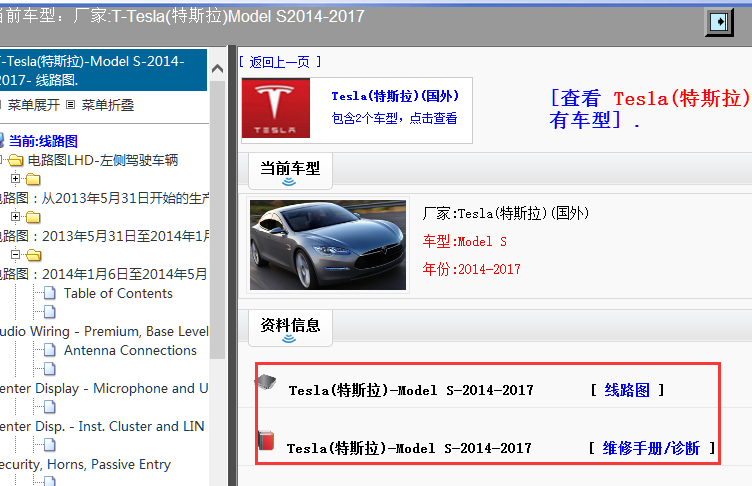Click 年份:2014-2017 red text
The width and height of the screenshot is (752, 486).
[x=471, y=269]
